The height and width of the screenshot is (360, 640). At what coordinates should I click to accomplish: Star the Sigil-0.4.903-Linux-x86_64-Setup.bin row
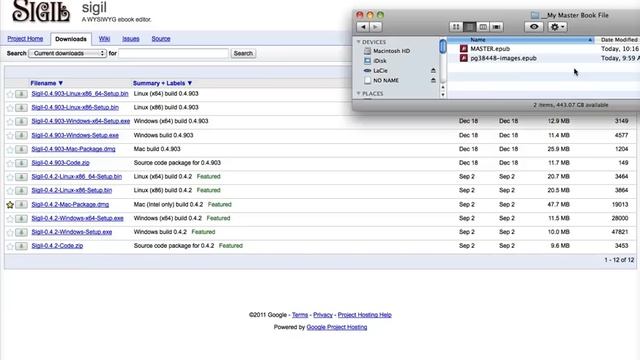pyautogui.click(x=10, y=94)
